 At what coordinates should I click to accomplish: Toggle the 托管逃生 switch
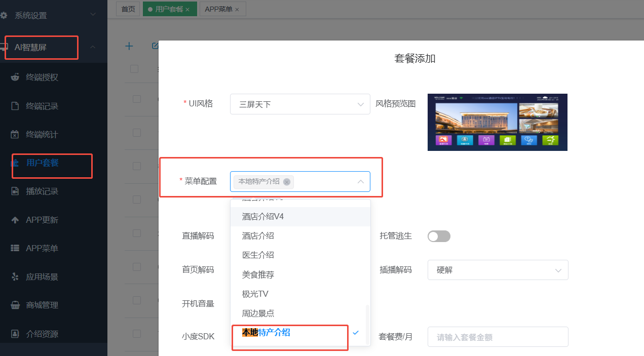(439, 236)
